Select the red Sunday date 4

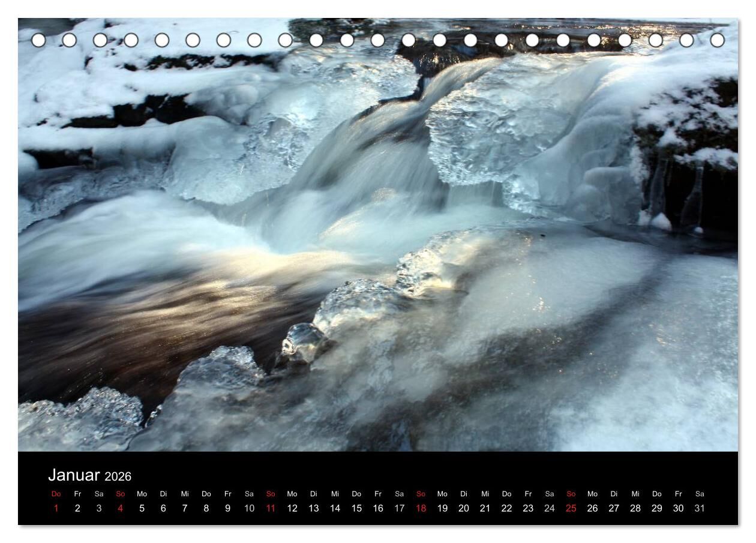tap(121, 508)
